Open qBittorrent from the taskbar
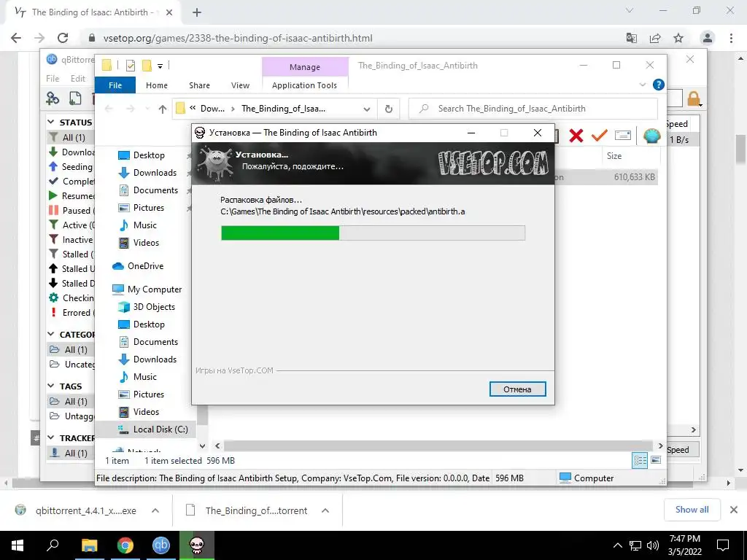This screenshot has width=747, height=560. (x=161, y=545)
